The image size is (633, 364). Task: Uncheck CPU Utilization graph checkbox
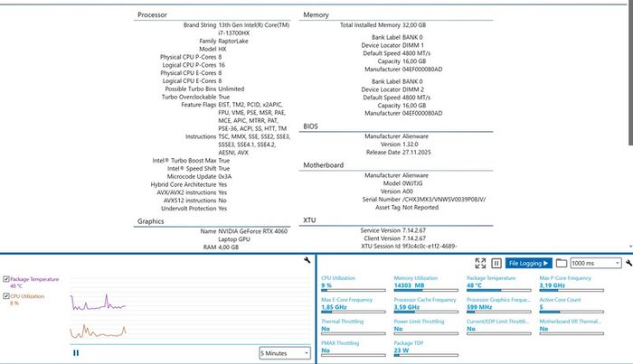[x=6, y=296]
